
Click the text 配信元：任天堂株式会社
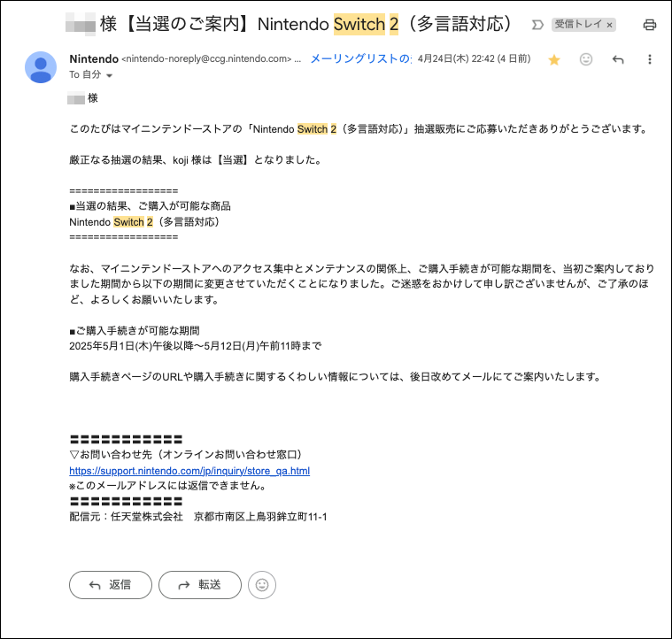(x=126, y=517)
